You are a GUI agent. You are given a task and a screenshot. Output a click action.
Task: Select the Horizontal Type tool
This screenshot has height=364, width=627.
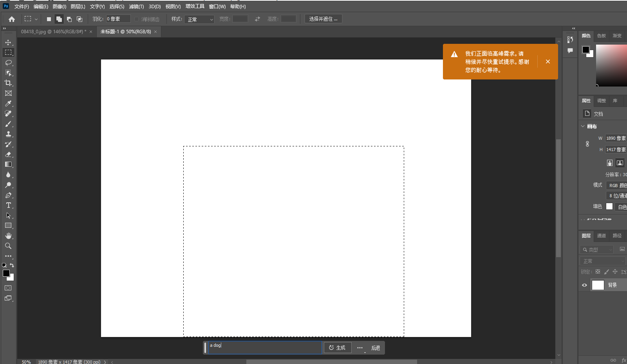8,205
